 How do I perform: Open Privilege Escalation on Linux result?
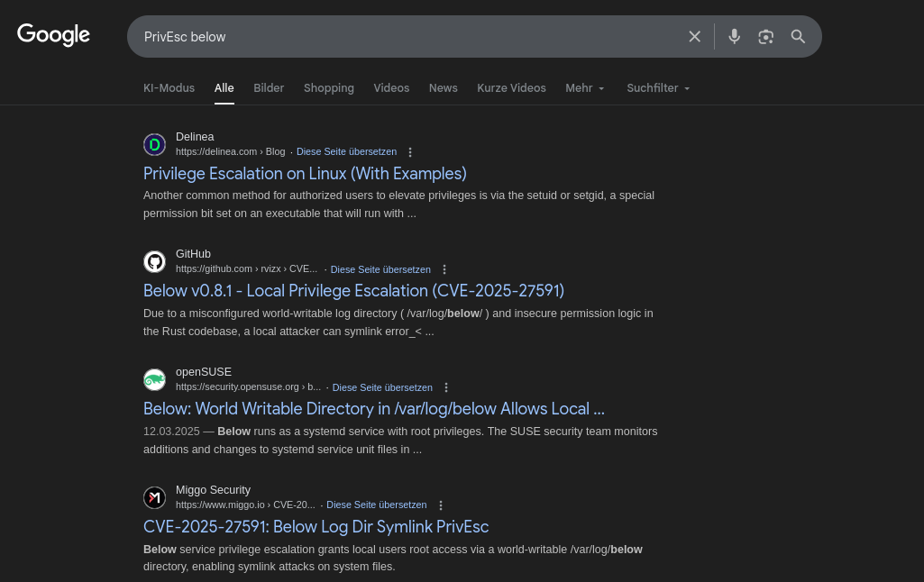pos(305,173)
